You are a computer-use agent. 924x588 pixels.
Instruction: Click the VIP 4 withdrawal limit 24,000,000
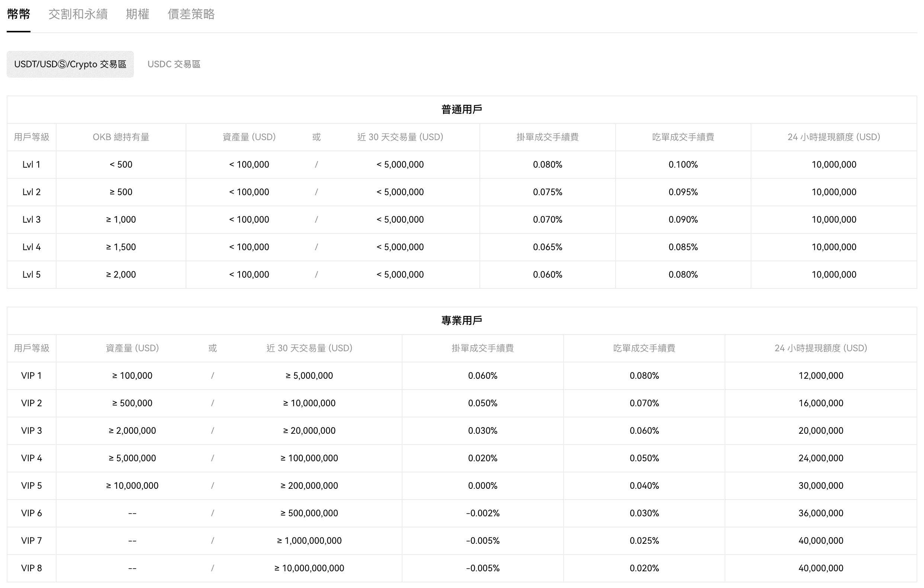point(821,458)
